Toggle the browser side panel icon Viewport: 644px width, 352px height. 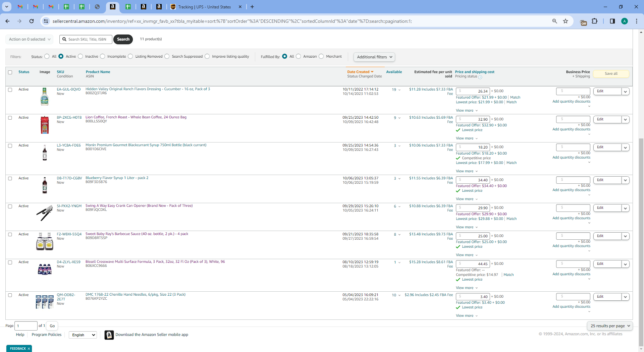click(612, 21)
